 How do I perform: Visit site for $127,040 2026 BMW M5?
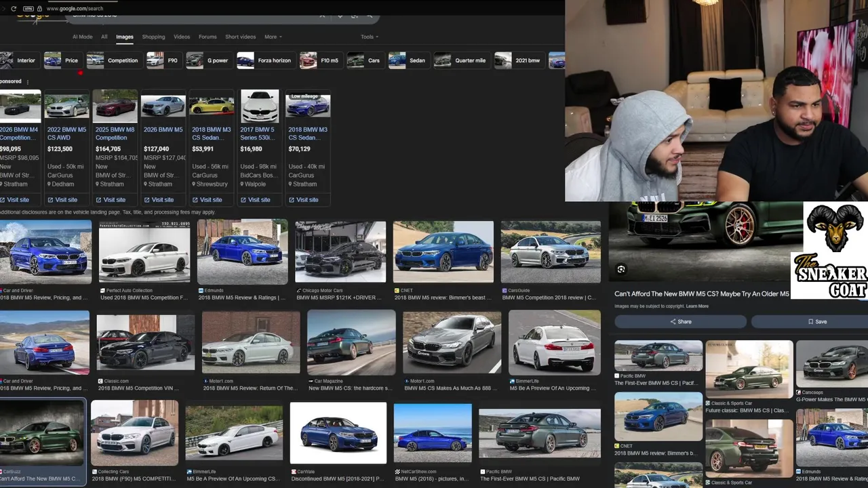[159, 200]
